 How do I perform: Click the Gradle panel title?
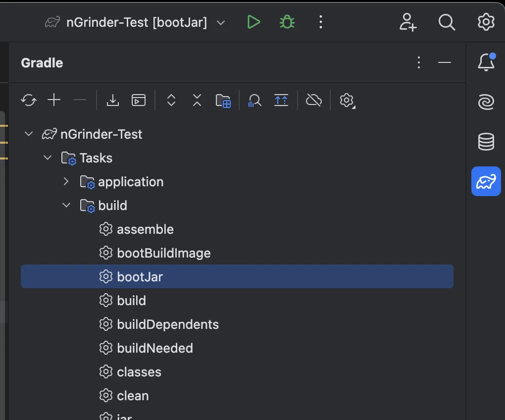42,63
